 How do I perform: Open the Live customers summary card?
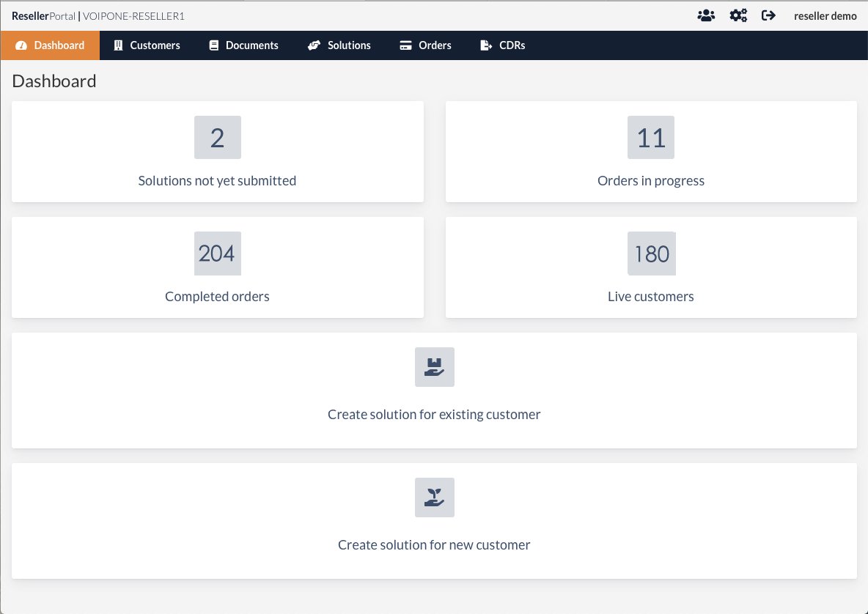(651, 267)
